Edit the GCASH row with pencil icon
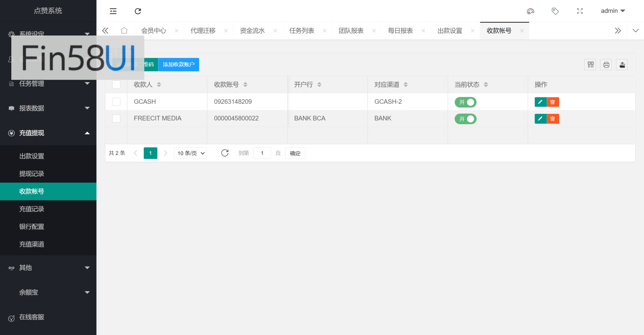 (x=540, y=102)
